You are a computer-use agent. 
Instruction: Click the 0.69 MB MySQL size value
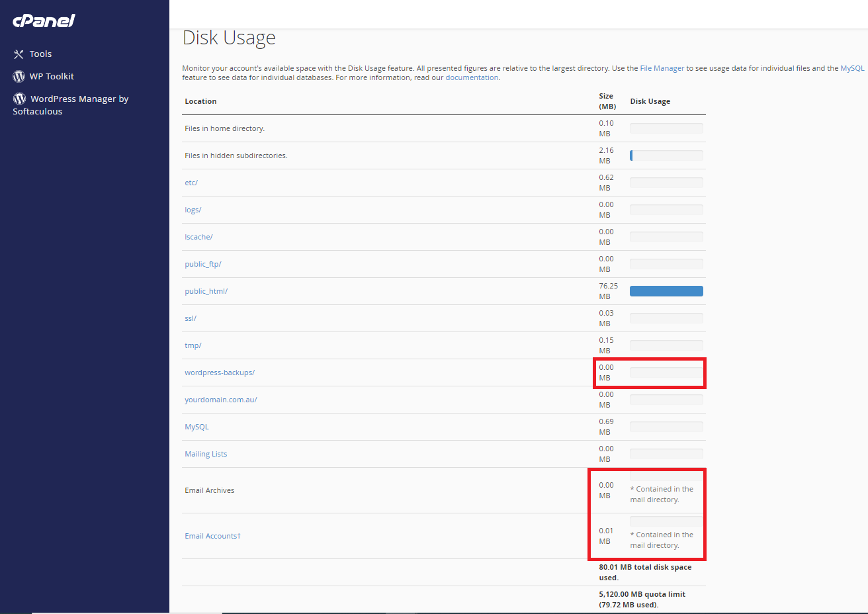pos(606,427)
